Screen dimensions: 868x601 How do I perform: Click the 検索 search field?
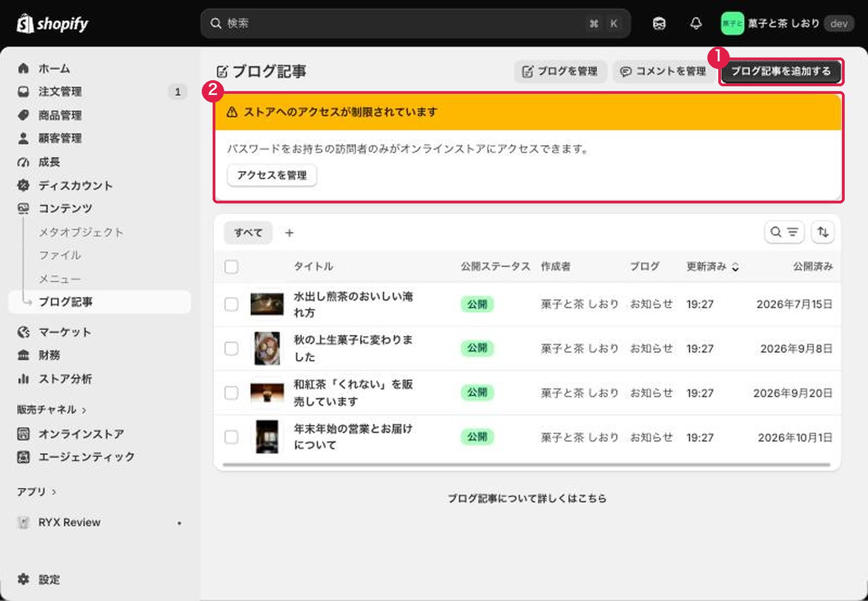(416, 23)
